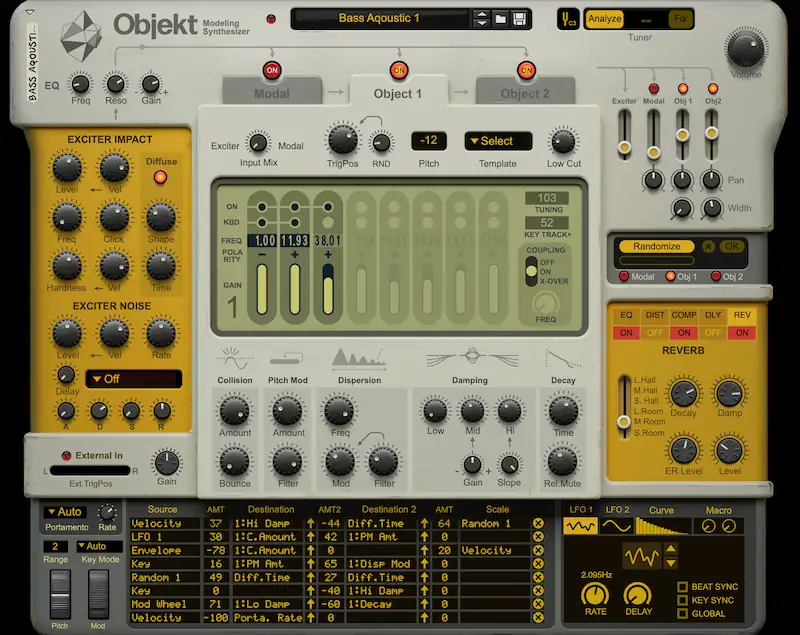This screenshot has height=635, width=800.
Task: Toggle the ON button above Object 1
Action: pyautogui.click(x=399, y=70)
